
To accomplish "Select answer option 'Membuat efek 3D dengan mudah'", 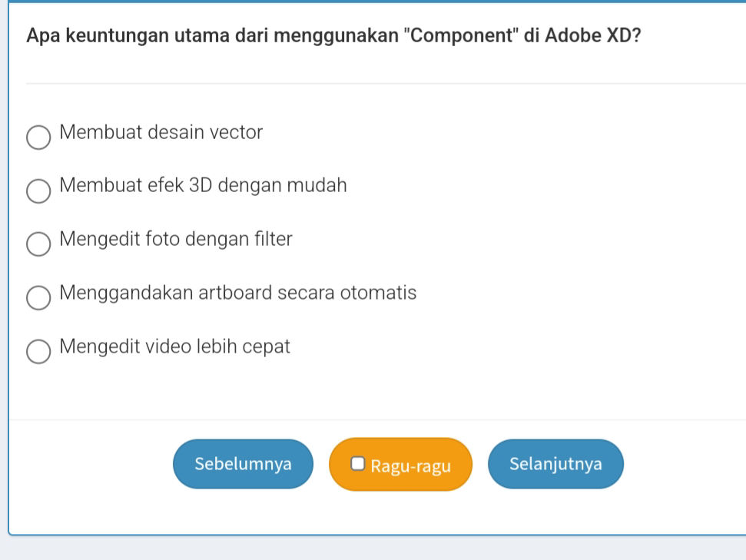I will 39,191.
